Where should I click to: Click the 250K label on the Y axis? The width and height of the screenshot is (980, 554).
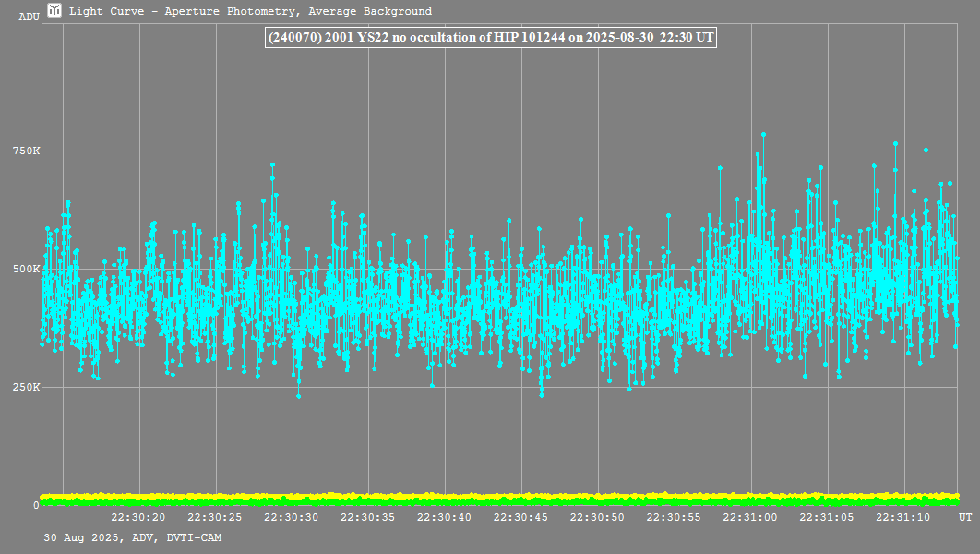tap(25, 388)
